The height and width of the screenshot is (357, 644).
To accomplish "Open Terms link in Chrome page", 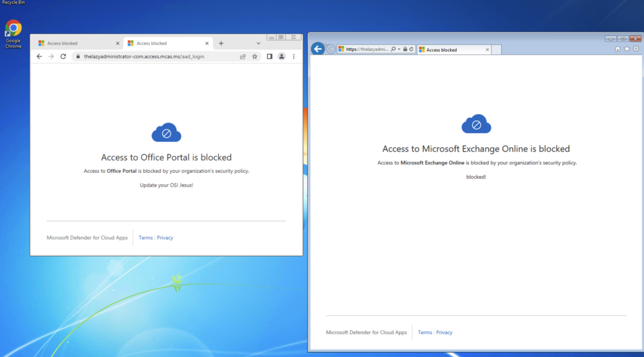I will coord(146,237).
